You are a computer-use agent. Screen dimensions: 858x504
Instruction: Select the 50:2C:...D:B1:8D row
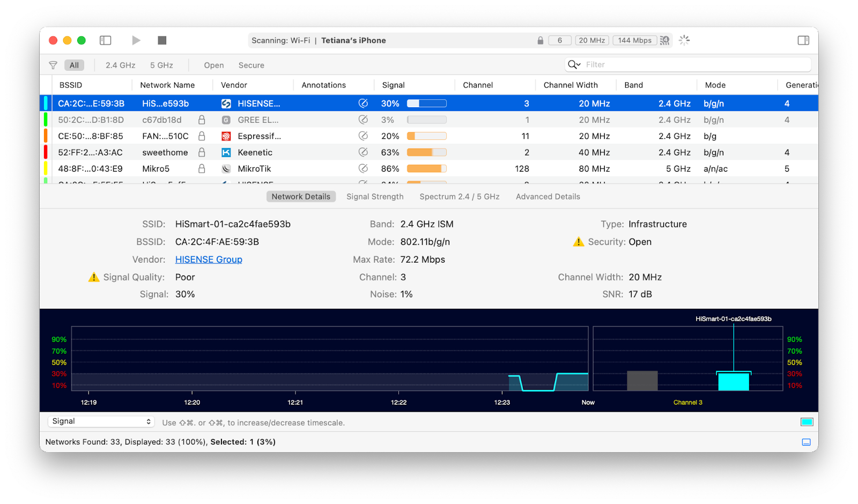click(429, 120)
